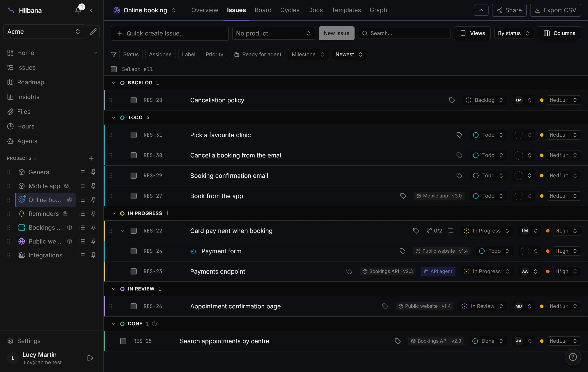Click the log out icon beside Lucy Martin
This screenshot has width=588, height=372.
coord(90,358)
